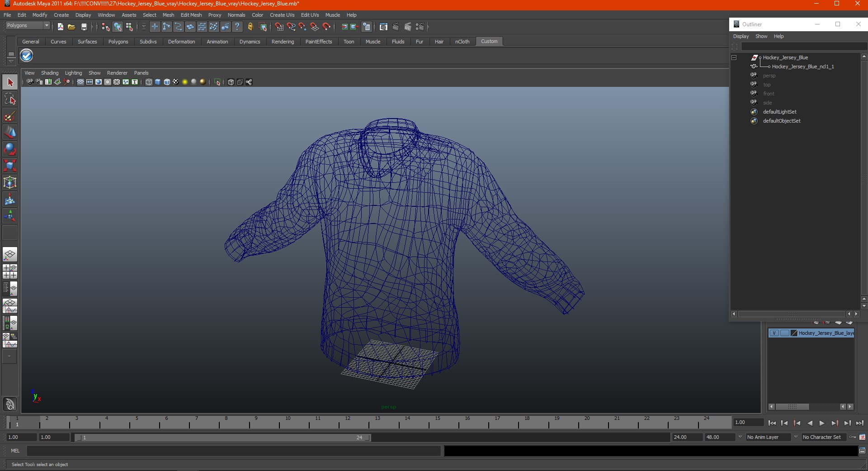The width and height of the screenshot is (868, 471).
Task: Click the Snap to curves magnet icon
Action: [291, 27]
